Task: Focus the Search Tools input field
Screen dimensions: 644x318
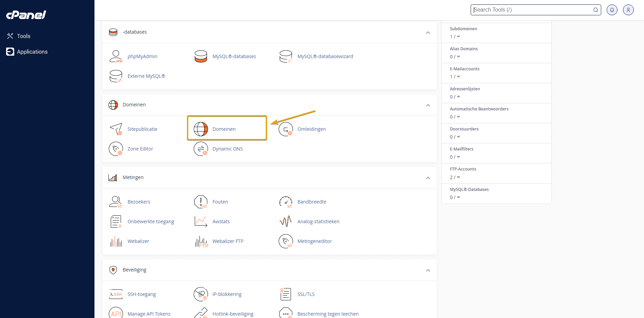Action: tap(532, 10)
